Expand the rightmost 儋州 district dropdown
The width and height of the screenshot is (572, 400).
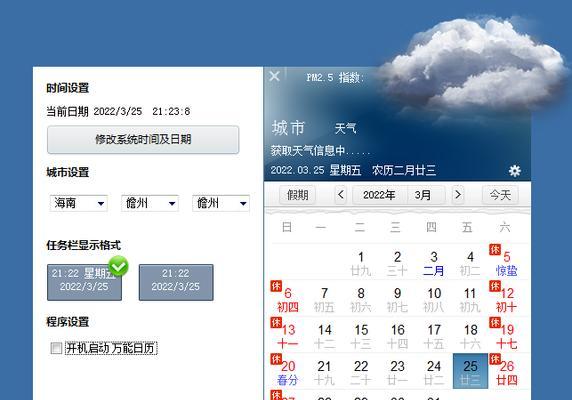(221, 203)
